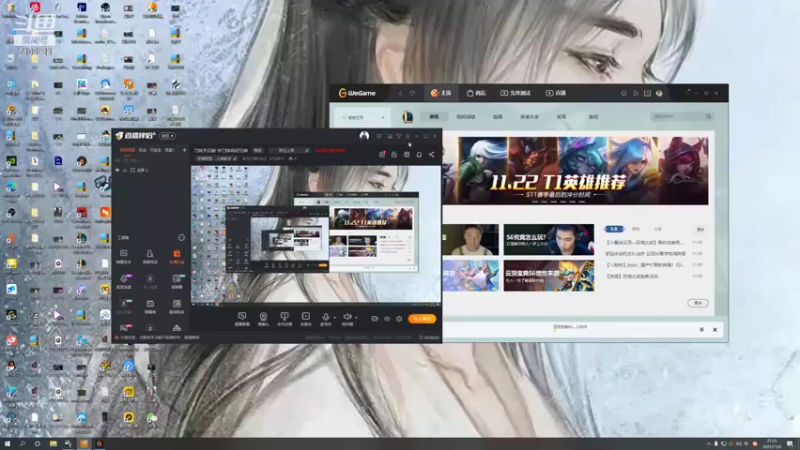Image resolution: width=800 pixels, height=450 pixels.
Task: Open the mode dropdown next to streaming logo
Action: [167, 136]
